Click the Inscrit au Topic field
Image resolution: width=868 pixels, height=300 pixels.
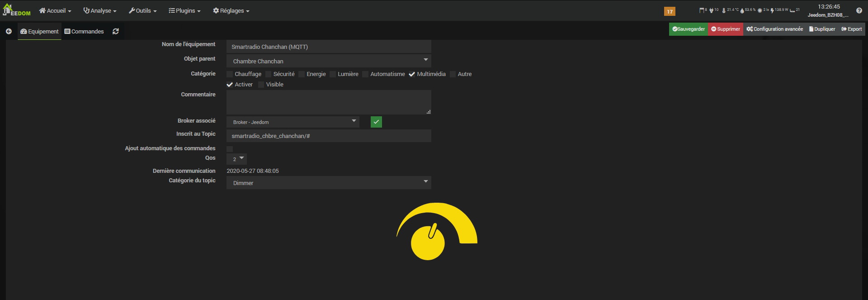pos(328,136)
